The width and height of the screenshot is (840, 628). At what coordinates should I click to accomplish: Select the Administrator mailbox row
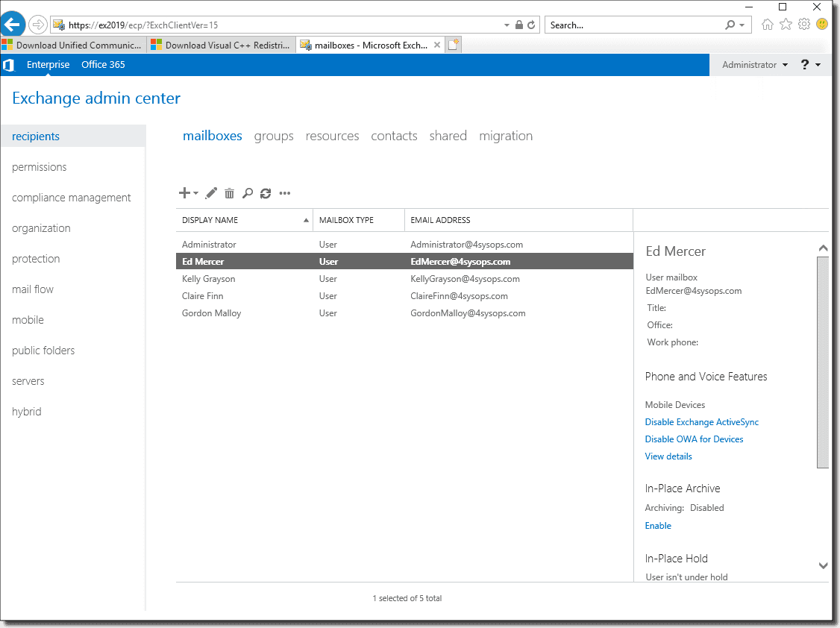pos(404,245)
